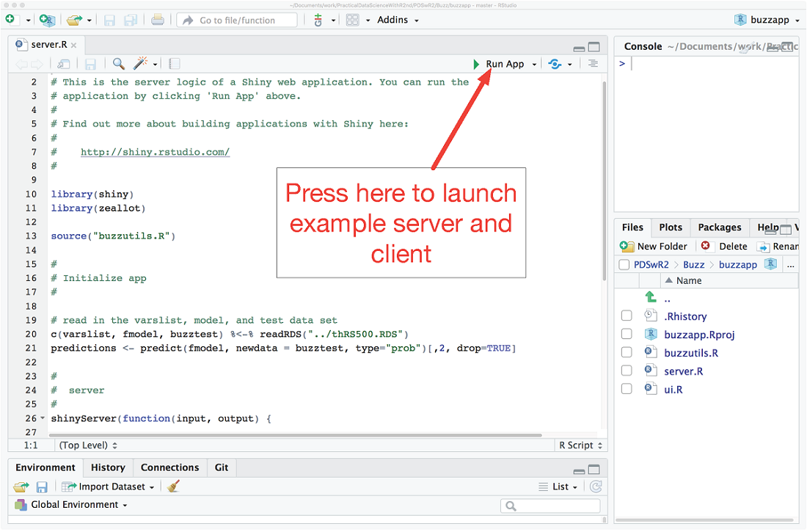Click the Console prompt input
807x532 pixels.
[710, 64]
